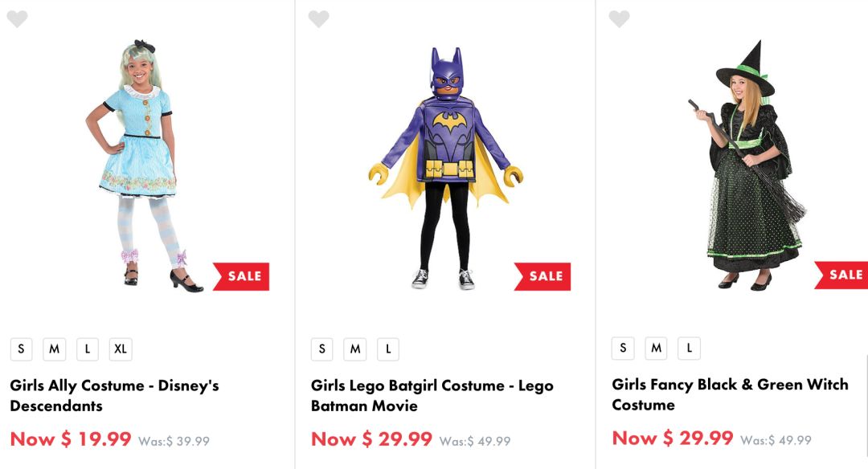
Task: Select size S for Witch Costume
Action: coord(623,349)
